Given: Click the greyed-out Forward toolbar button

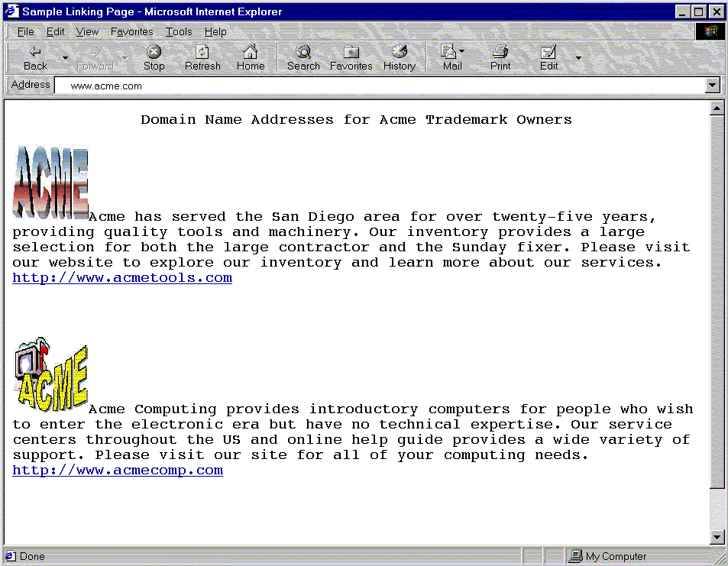Looking at the screenshot, I should [95, 58].
